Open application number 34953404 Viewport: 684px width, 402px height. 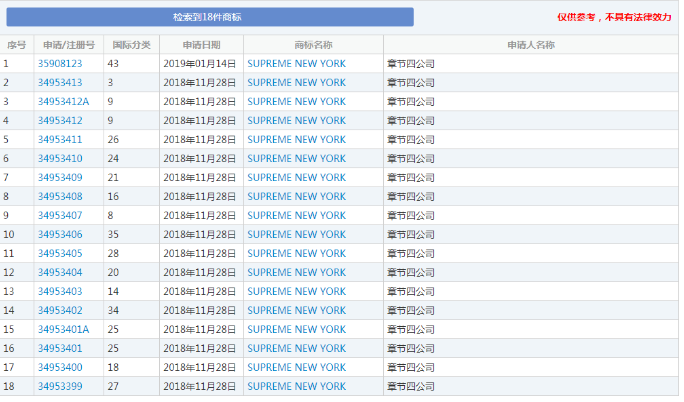tap(60, 272)
